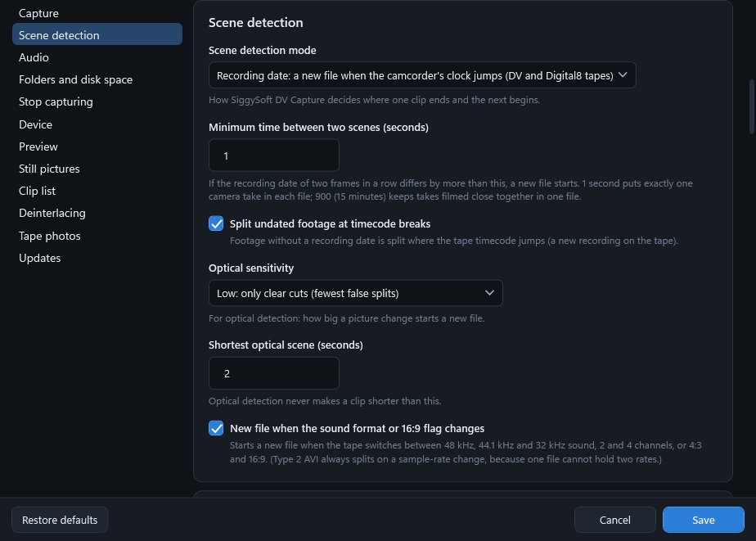756x541 pixels.
Task: Click 'Scene detection mode' label
Action: (x=263, y=50)
